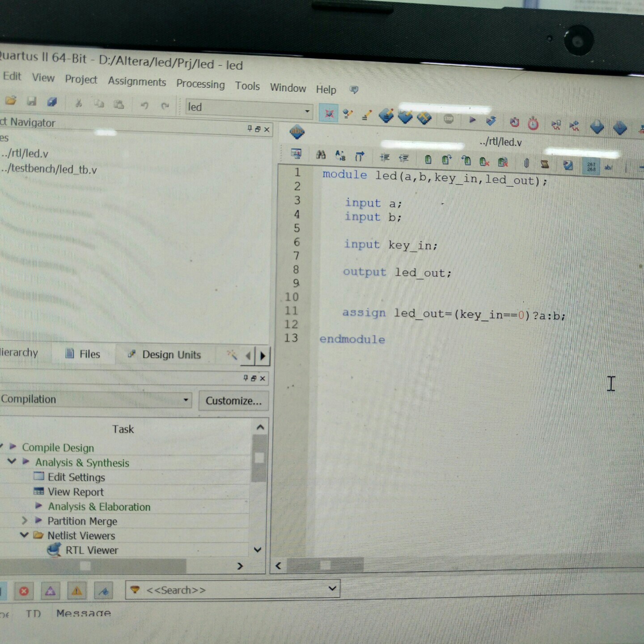This screenshot has width=644, height=644.
Task: Click the Start Compilation play icon
Action: [472, 120]
